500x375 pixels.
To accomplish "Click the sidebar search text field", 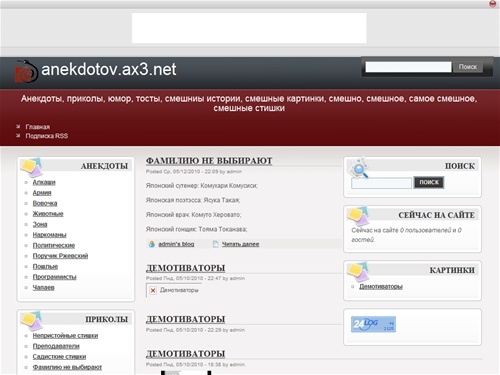I will 381,183.
